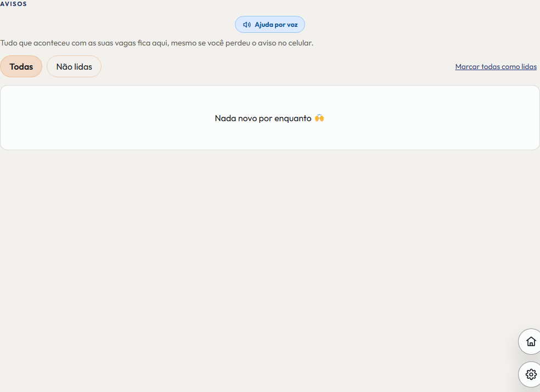This screenshot has height=392, width=540.
Task: Click the 'Tudo que aconteceu' description text
Action: point(157,43)
